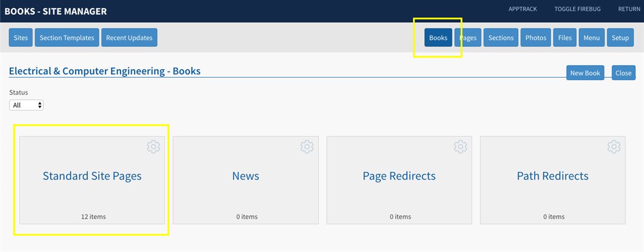Open settings gear on Standard Site Pages card
The height and width of the screenshot is (252, 644).
(x=154, y=147)
